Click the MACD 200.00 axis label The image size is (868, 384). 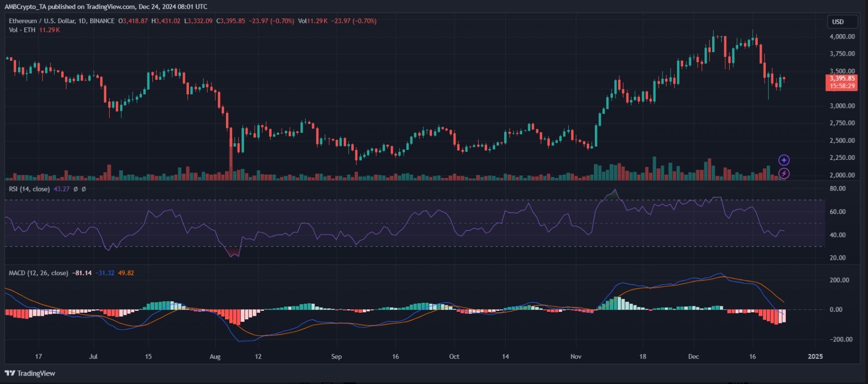(839, 280)
